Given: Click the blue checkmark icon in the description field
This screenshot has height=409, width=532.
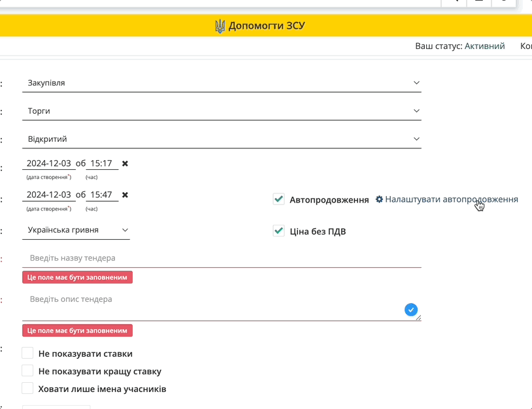Looking at the screenshot, I should (411, 310).
